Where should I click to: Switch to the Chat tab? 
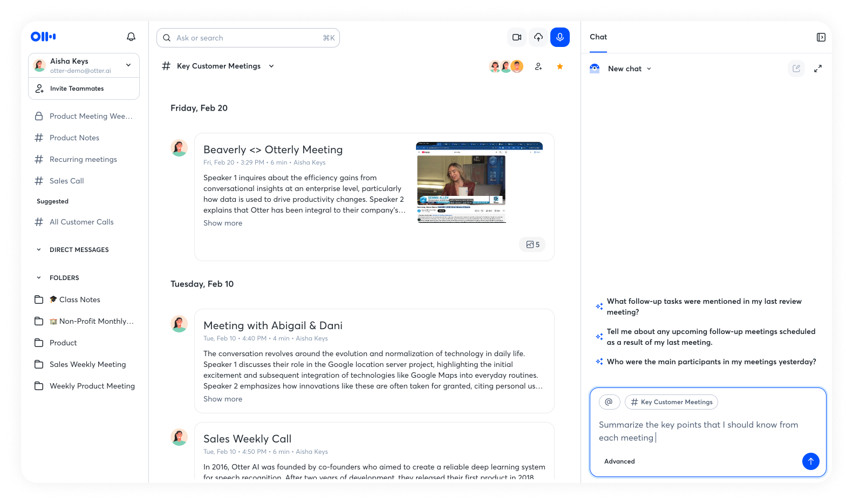[x=598, y=37]
